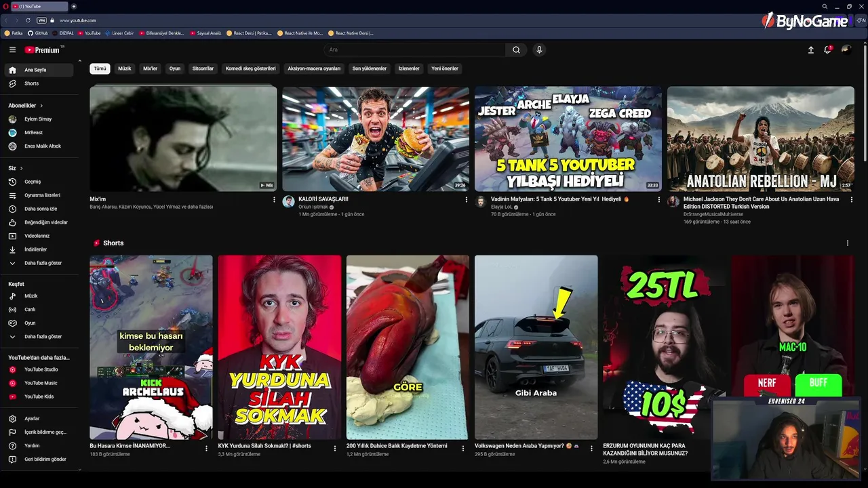The image size is (868, 488).
Task: Open options for Michael Jackson video
Action: tap(851, 200)
